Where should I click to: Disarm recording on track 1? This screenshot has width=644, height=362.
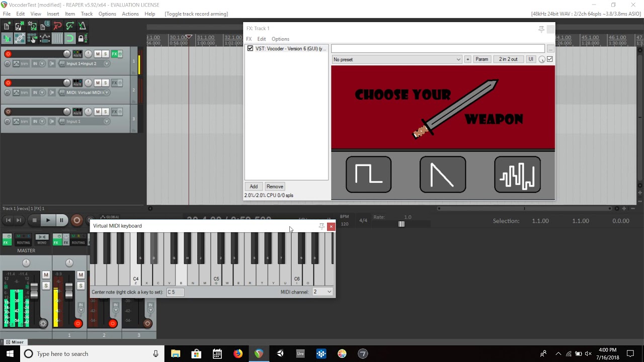[8, 54]
